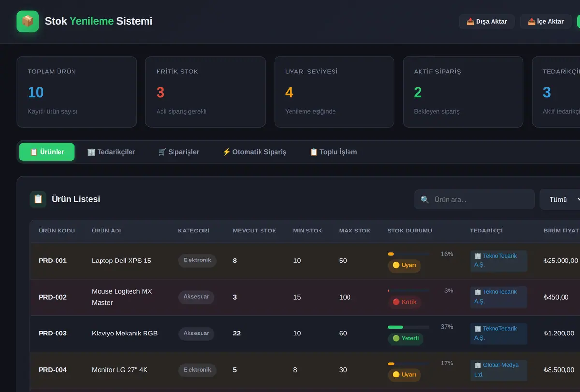Click the TeknoTedarik A.Ş. link for PRD-001
Viewport: 580px width, 392px height.
pos(498,261)
